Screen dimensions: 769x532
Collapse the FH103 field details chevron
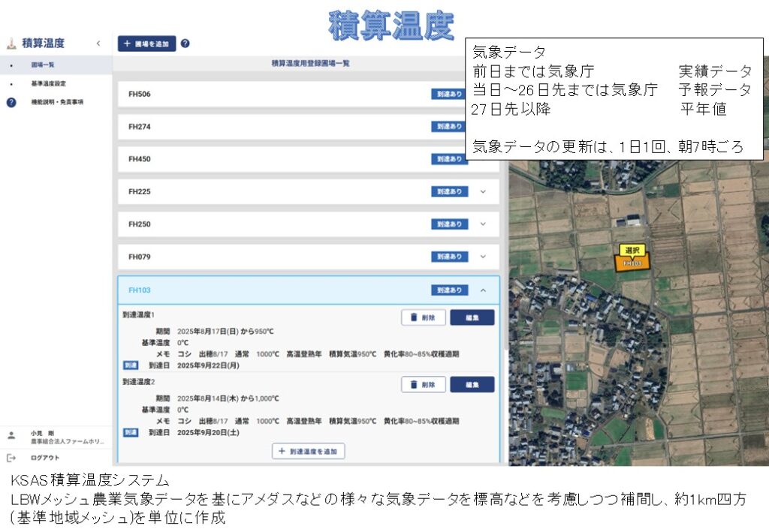[483, 290]
